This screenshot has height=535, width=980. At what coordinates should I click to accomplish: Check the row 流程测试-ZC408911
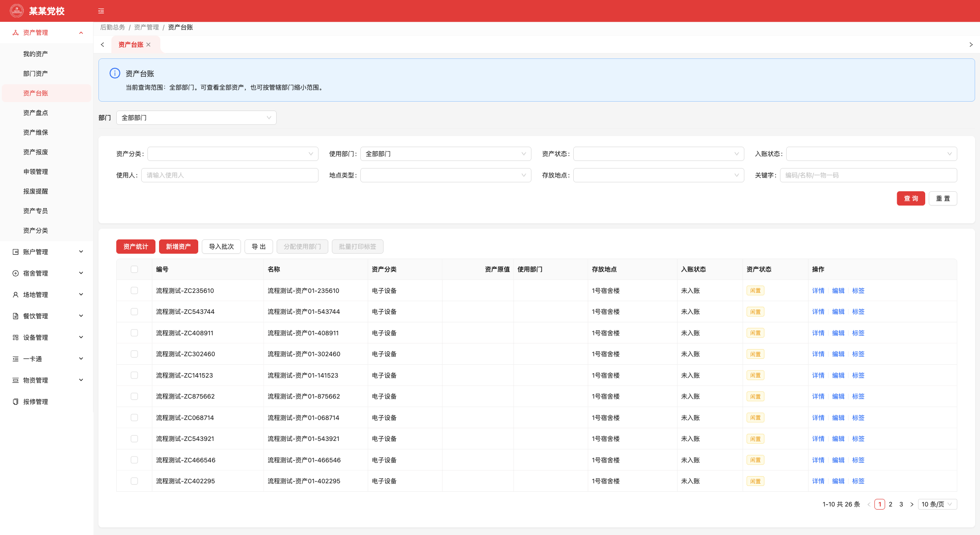point(134,333)
